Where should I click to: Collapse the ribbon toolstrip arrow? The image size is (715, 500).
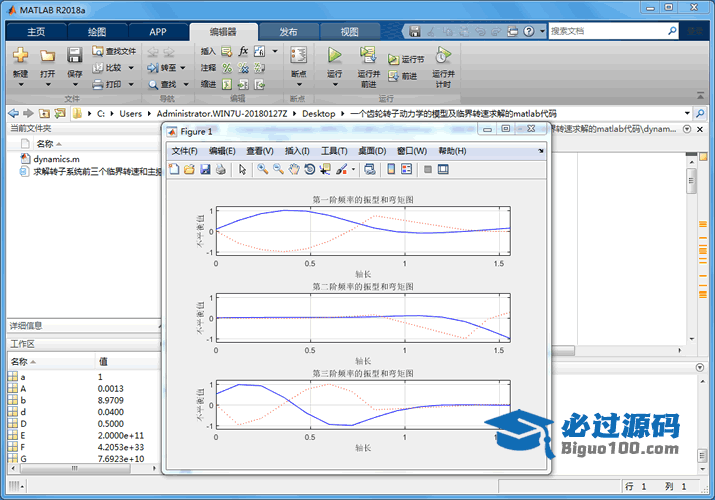pos(700,95)
